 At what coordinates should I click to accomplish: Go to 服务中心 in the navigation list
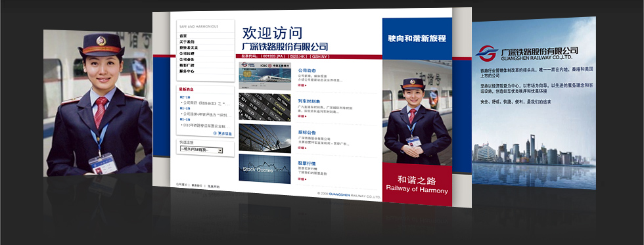coord(187,71)
